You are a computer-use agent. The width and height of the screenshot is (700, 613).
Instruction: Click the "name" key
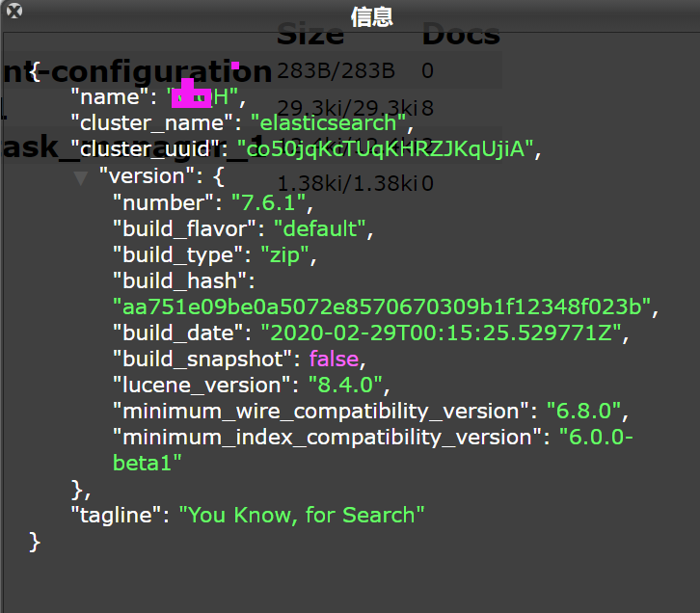tap(110, 97)
